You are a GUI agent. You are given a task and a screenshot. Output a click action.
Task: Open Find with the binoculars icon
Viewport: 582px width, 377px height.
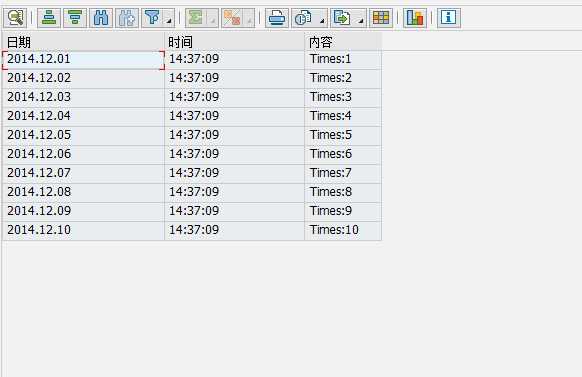click(101, 18)
